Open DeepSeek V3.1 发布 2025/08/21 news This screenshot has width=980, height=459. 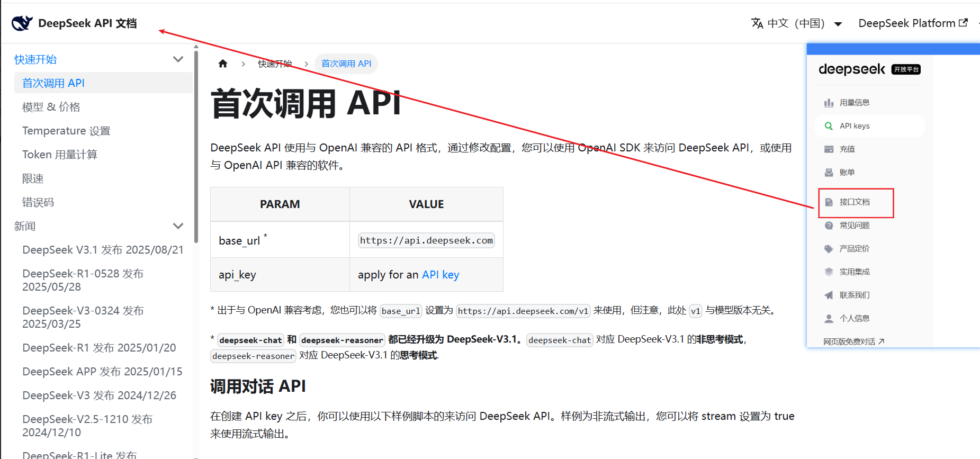[103, 250]
